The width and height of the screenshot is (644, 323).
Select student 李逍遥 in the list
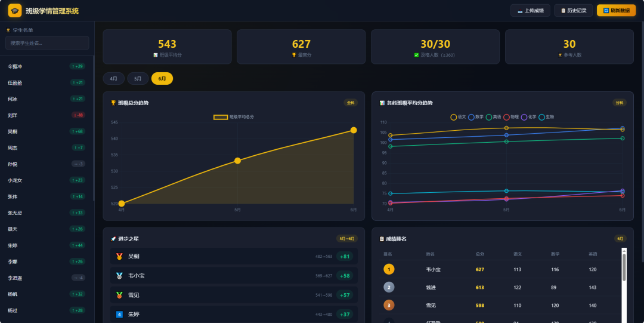click(47, 278)
